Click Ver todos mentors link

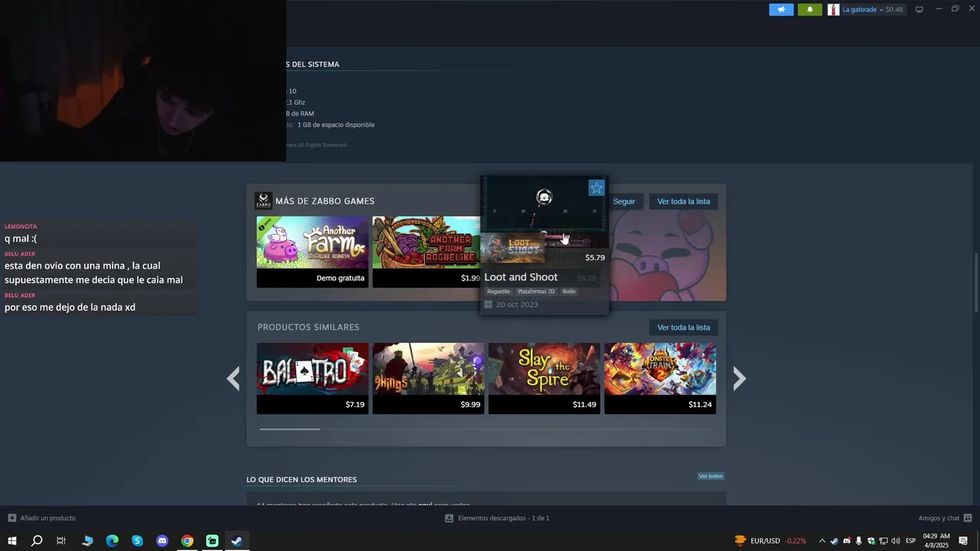click(x=710, y=476)
